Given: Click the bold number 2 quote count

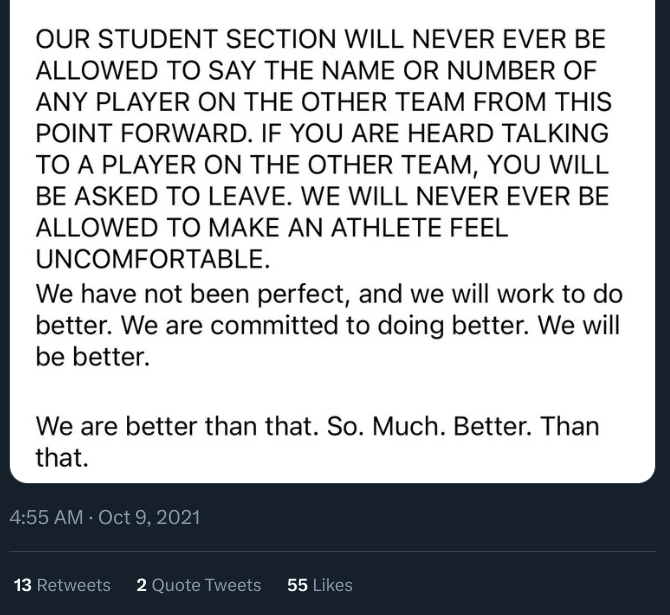Looking at the screenshot, I should click(x=142, y=585).
